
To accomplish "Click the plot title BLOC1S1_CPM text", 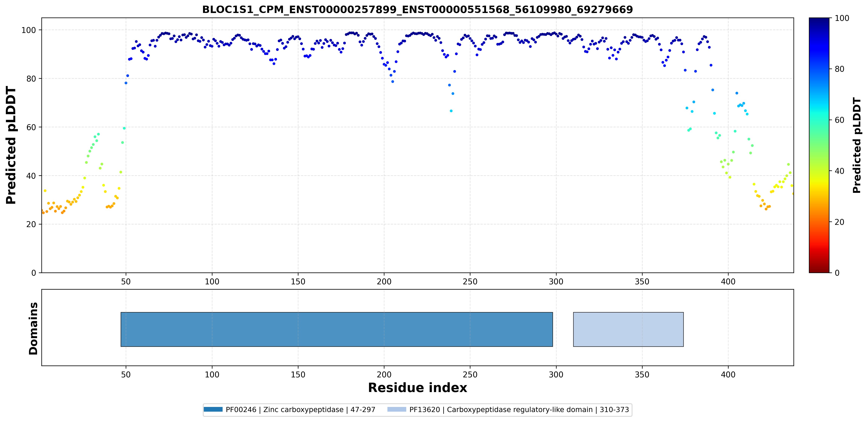I will point(418,9).
